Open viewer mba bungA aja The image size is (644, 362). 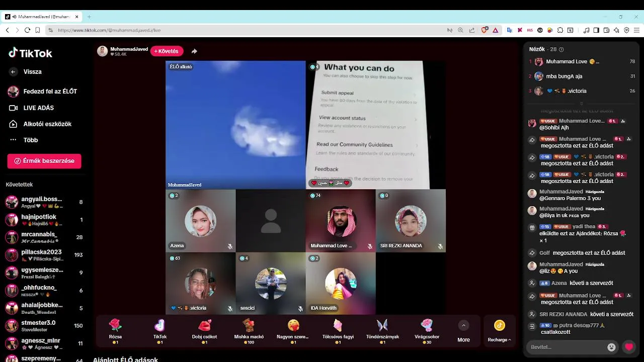(x=581, y=76)
